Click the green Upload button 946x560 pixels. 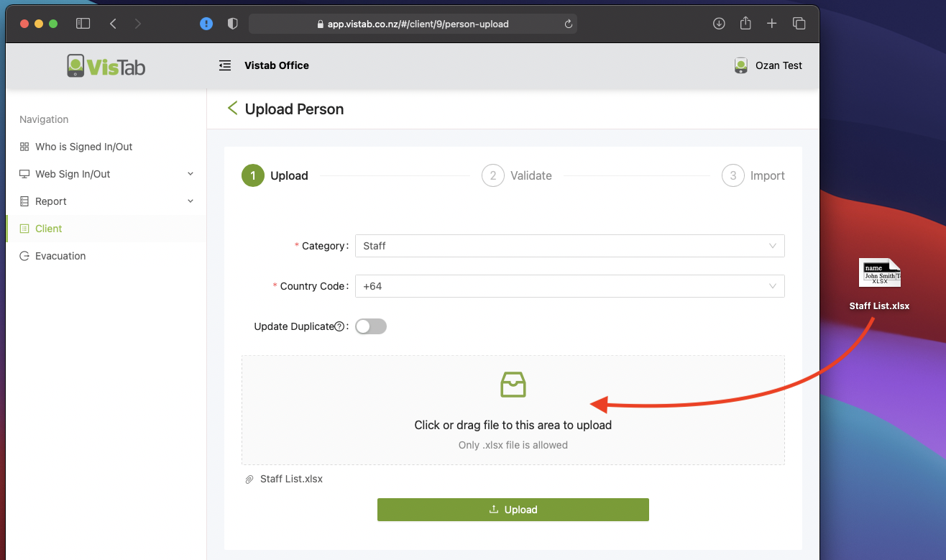[x=513, y=510]
